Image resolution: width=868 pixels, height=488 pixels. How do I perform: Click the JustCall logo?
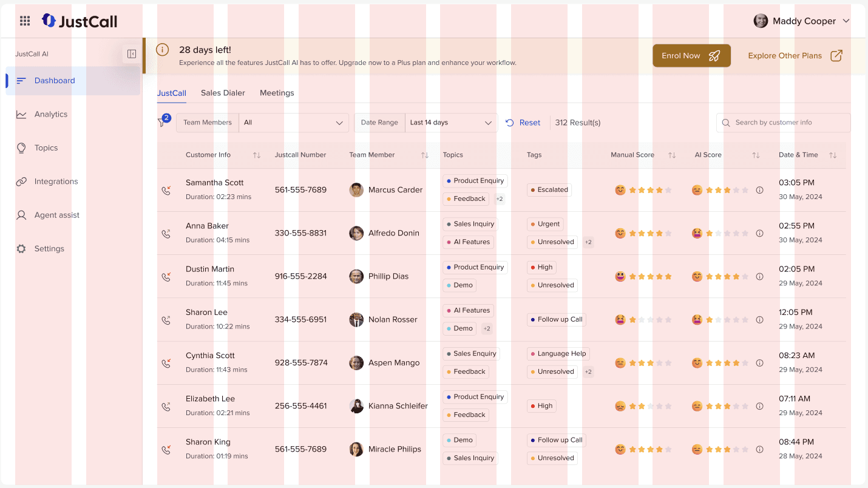(x=80, y=21)
